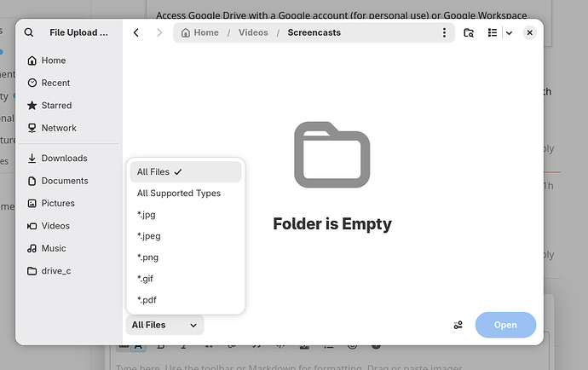The image size is (588, 370).
Task: Click search-in-folder icon in header
Action: pos(469,32)
